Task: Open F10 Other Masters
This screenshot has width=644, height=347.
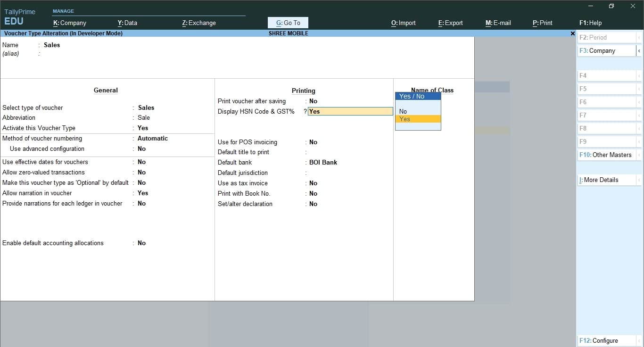Action: (606, 155)
